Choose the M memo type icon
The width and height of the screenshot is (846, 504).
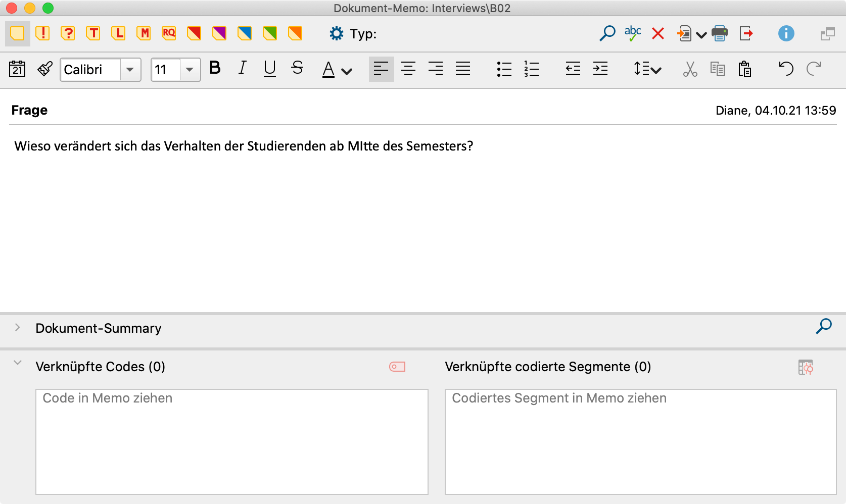(144, 34)
